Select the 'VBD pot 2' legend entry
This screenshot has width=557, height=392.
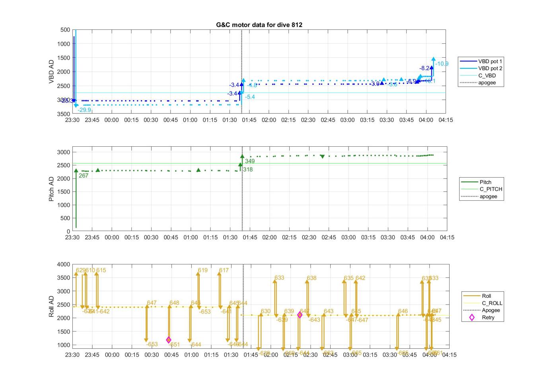[x=481, y=68]
